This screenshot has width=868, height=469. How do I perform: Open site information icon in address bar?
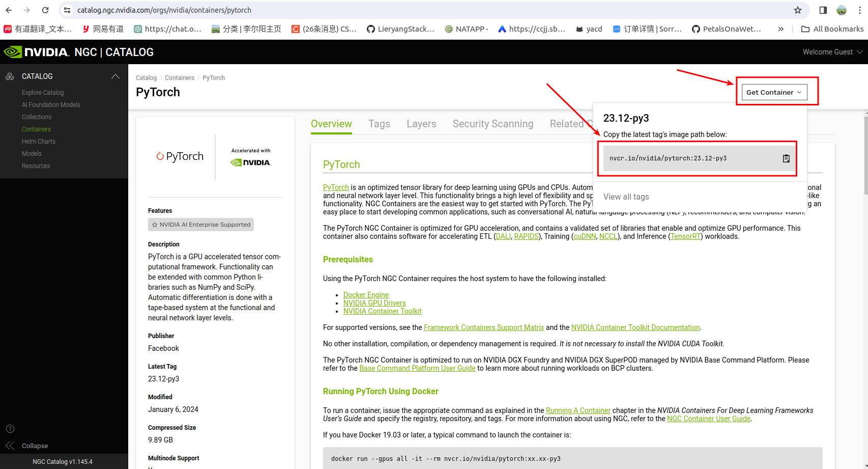click(67, 10)
